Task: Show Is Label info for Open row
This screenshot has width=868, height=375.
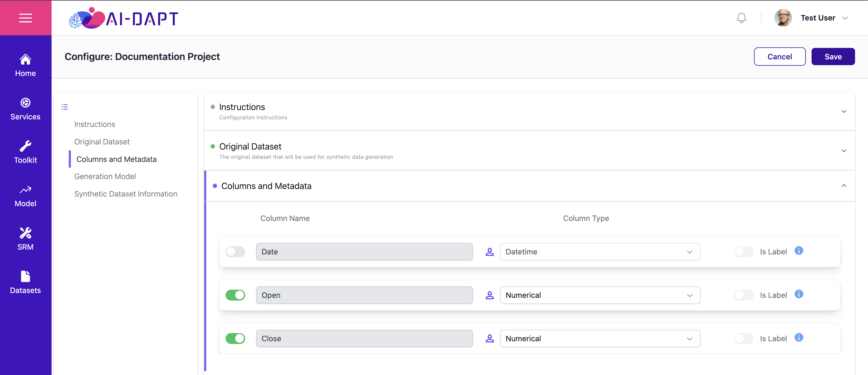Action: (x=799, y=294)
